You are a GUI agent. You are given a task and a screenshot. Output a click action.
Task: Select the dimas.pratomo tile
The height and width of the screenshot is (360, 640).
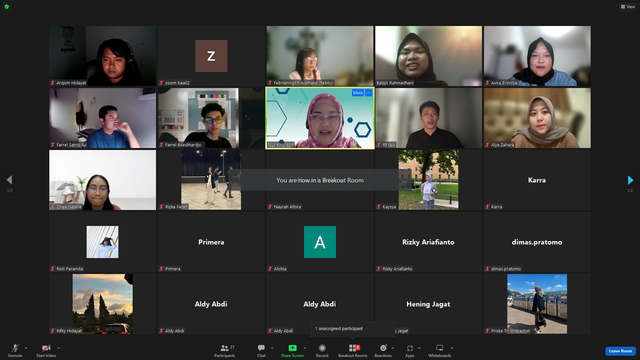point(537,242)
